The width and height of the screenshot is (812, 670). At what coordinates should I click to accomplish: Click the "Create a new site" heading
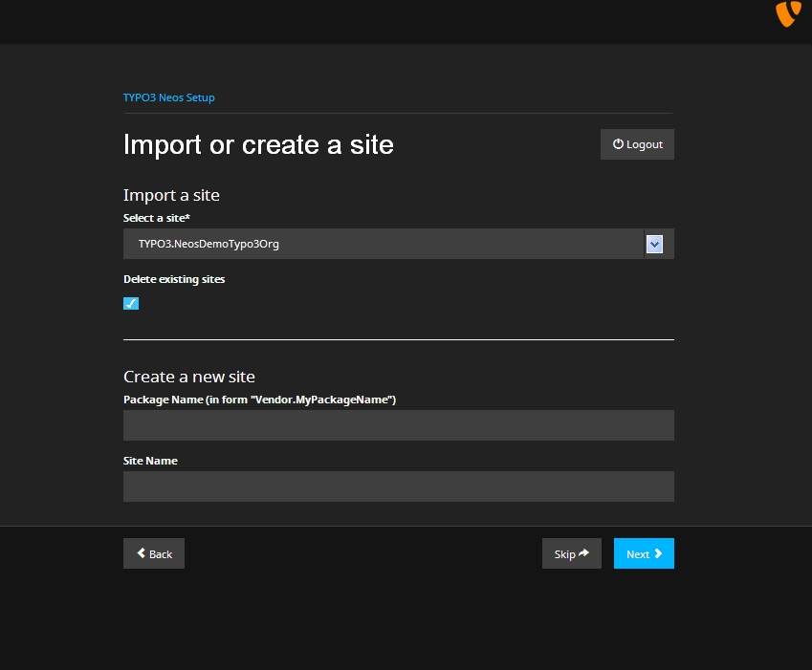(189, 377)
